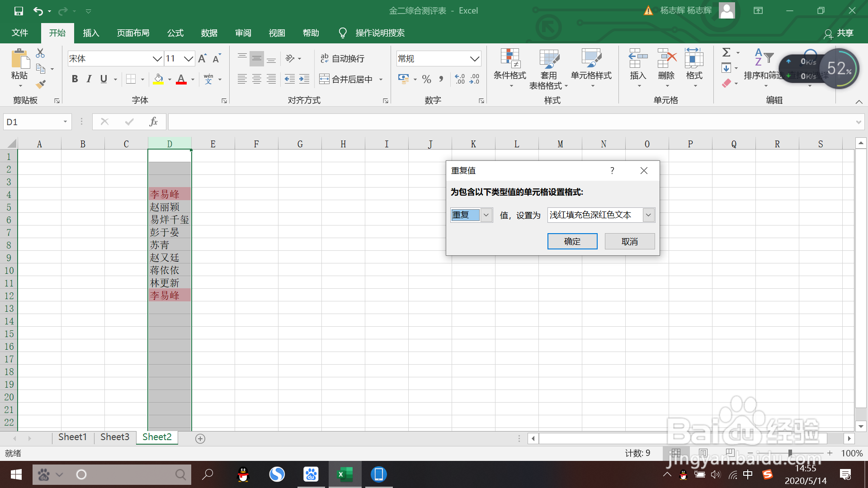This screenshot has width=868, height=488.
Task: Open the Insert (插入) ribbon tab
Action: (90, 33)
